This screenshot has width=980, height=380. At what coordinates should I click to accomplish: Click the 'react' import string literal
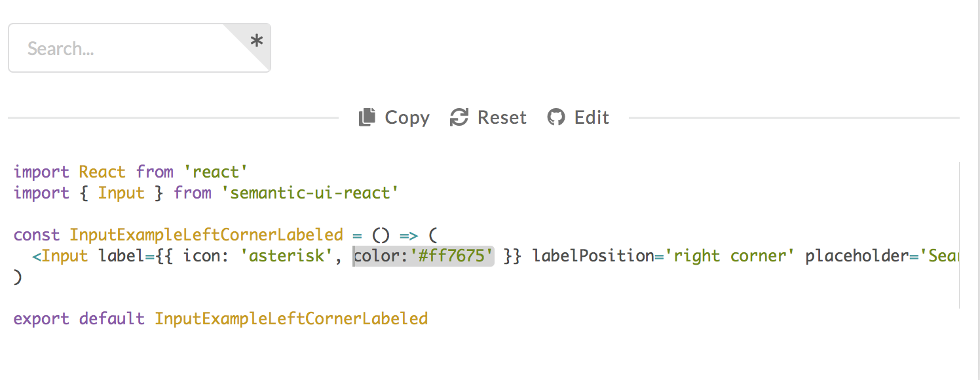point(216,171)
